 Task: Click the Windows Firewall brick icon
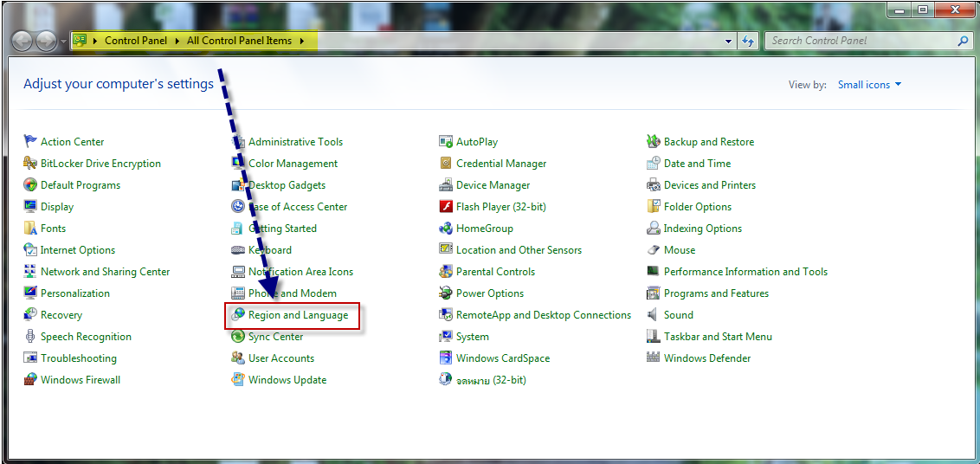30,379
